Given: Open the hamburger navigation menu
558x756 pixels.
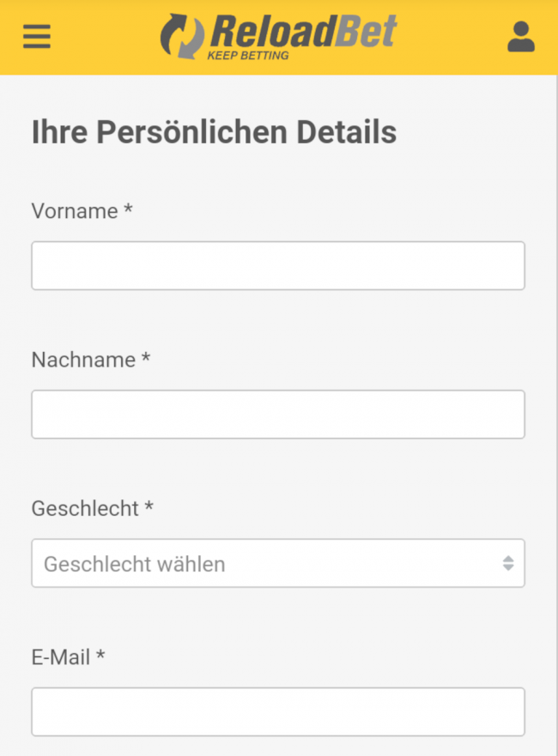Looking at the screenshot, I should tap(36, 36).
